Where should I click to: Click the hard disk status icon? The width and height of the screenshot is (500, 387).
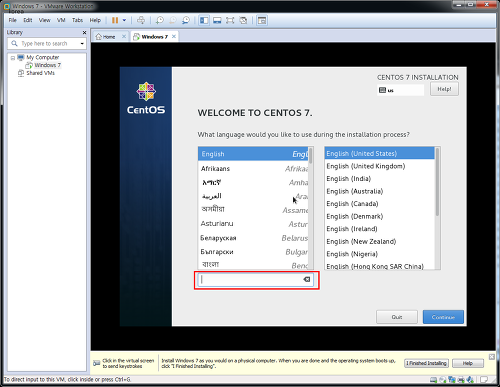(433, 380)
